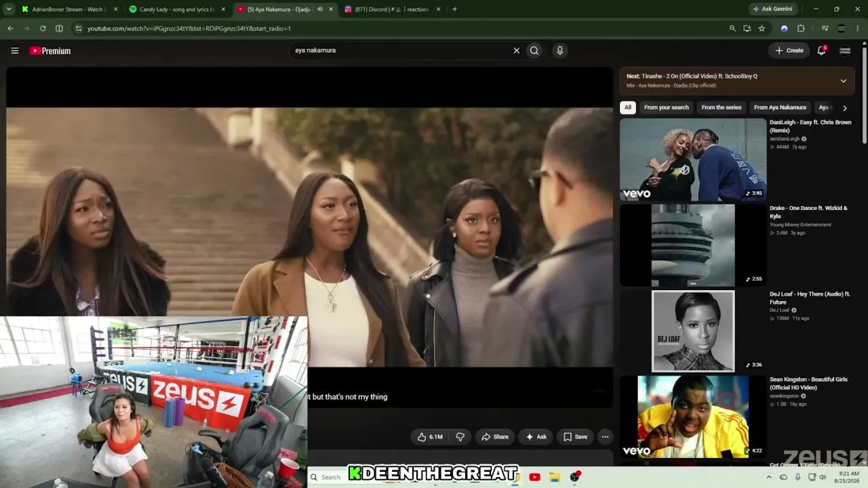Screen dimensions: 868x488
Task: Share the current video
Action: coord(495,436)
